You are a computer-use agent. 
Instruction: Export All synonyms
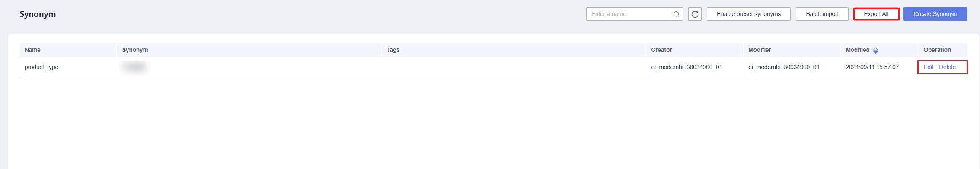pos(876,14)
